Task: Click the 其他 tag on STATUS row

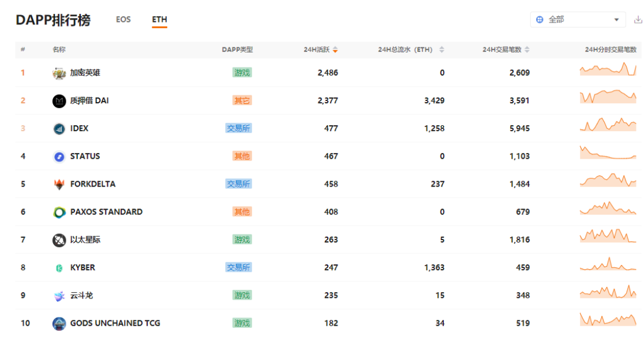Action: point(242,156)
